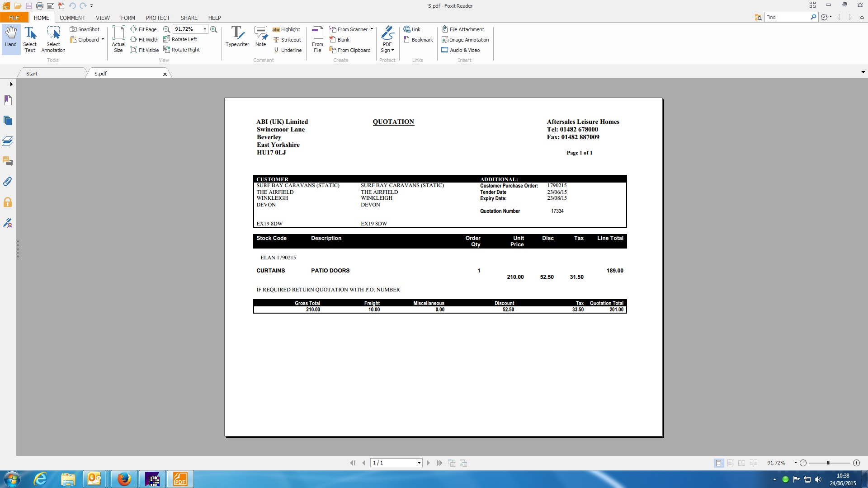Open the bookmarks panel icon in sidebar
Viewport: 868px width, 488px height.
[x=8, y=100]
